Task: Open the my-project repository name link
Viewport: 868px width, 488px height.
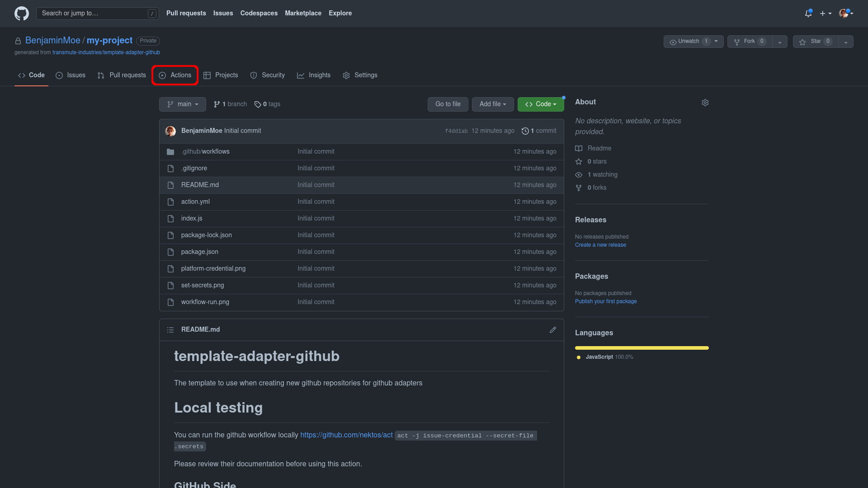Action: click(x=109, y=41)
